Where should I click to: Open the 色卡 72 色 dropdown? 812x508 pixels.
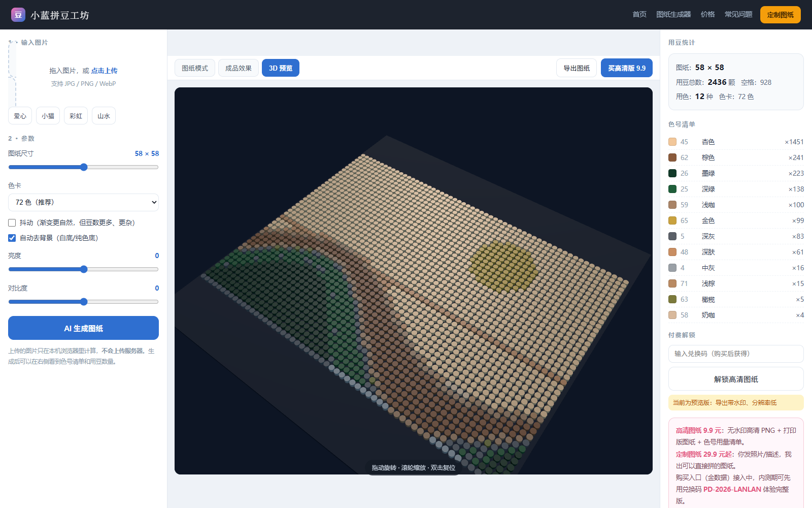(x=83, y=202)
